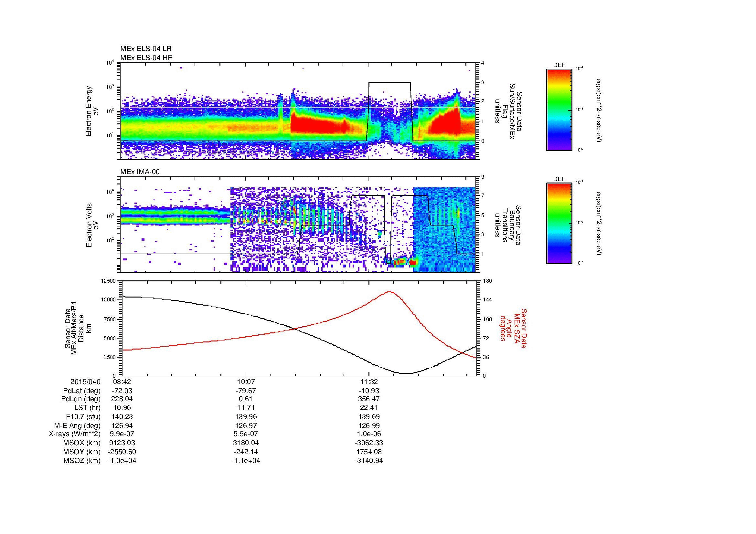Click the altitude axis tick '12500'
756x534 pixels.
tap(108, 281)
